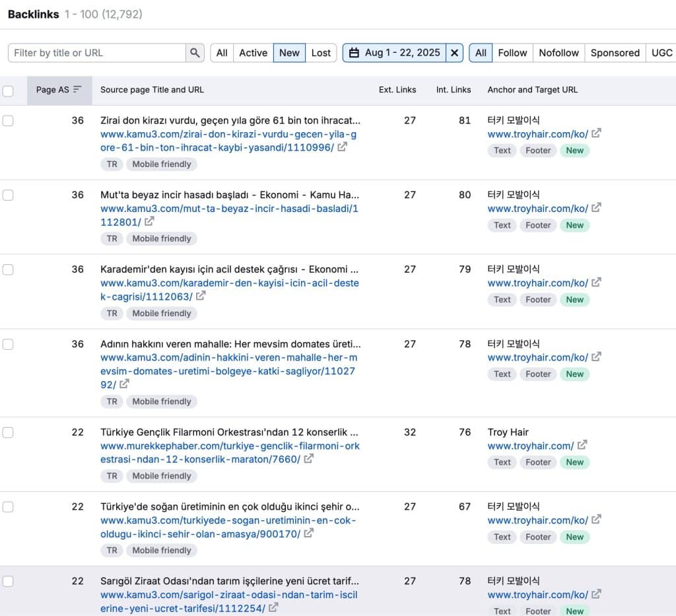Viewport: 676px width, 616px height.
Task: Filter by Nofollow link type
Action: 558,53
